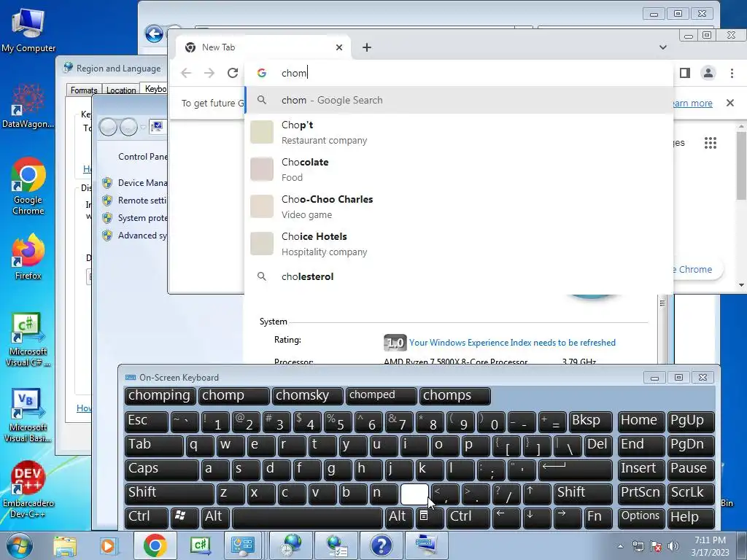Click the on-screen keyboard space bar

[x=308, y=517]
